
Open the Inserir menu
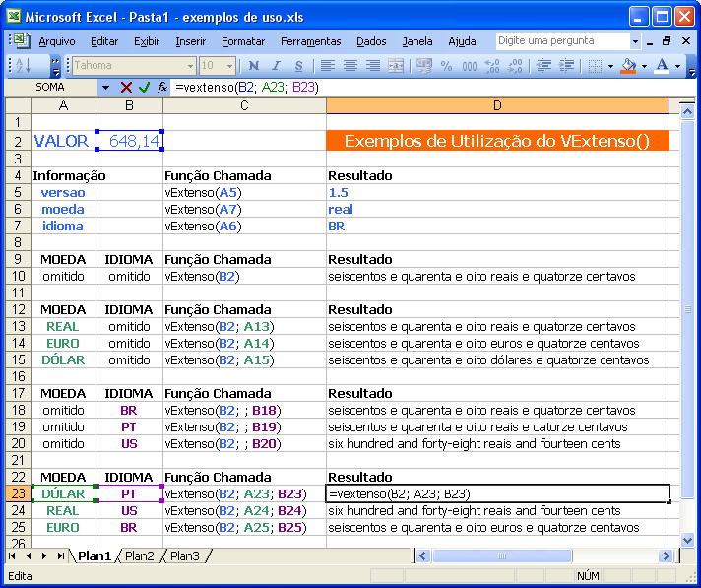click(x=190, y=41)
